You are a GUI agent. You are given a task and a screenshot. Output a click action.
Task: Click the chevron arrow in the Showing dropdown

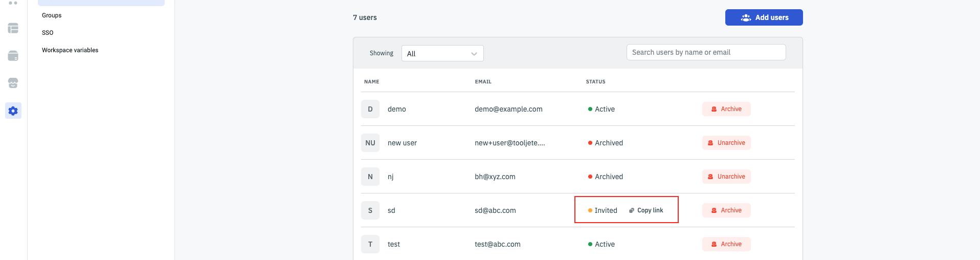[x=474, y=54]
